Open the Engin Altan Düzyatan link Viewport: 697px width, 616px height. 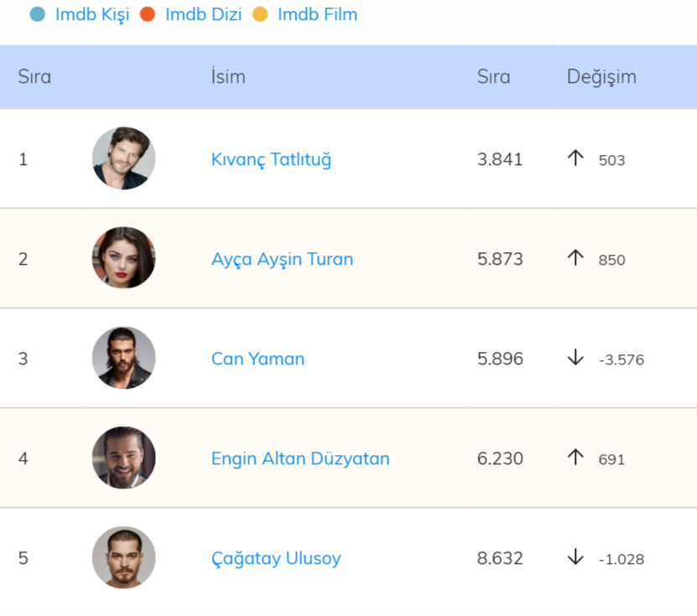(x=300, y=458)
